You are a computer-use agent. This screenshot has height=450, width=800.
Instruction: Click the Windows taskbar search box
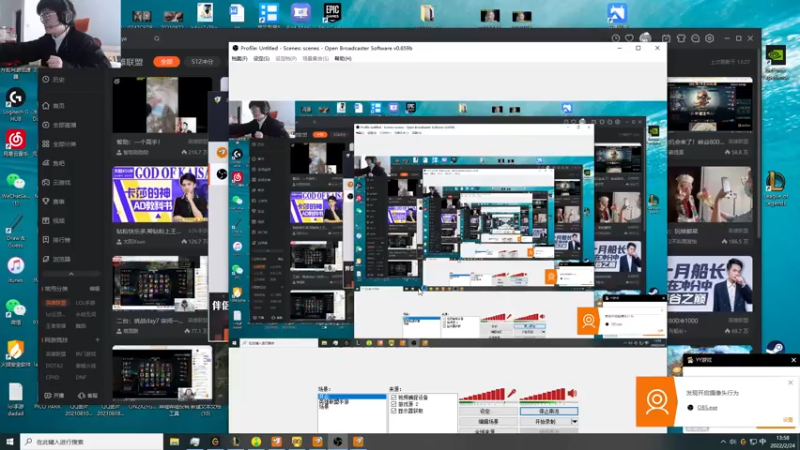pyautogui.click(x=92, y=442)
